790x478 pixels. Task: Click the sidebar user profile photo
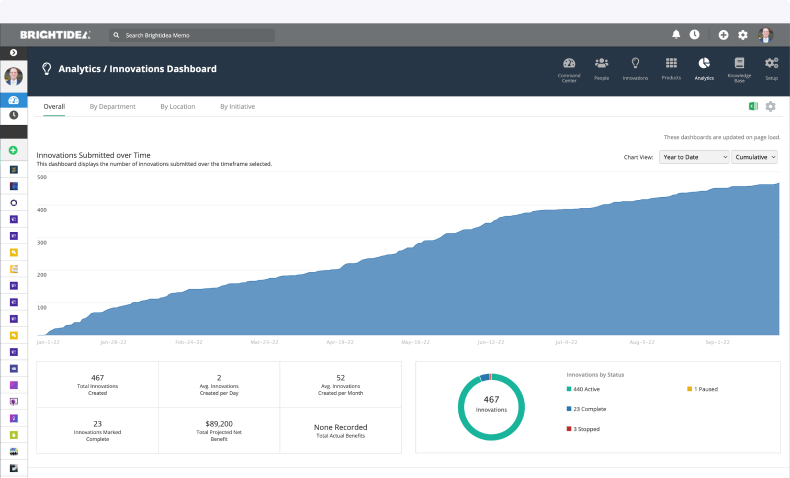[x=14, y=76]
